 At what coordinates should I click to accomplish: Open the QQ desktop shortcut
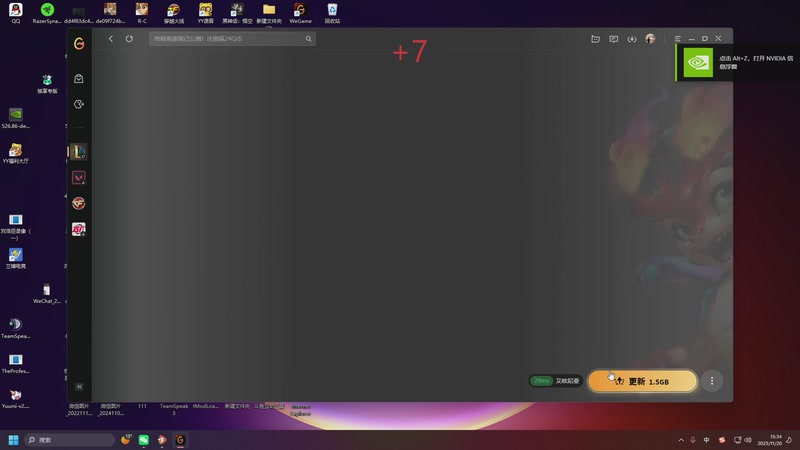point(16,13)
